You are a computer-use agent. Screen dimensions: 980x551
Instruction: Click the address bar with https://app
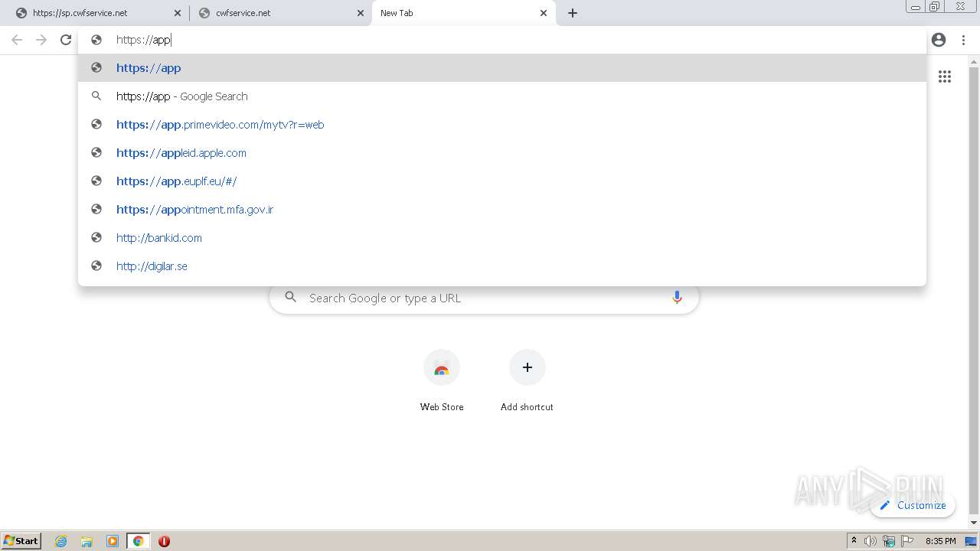pos(501,40)
